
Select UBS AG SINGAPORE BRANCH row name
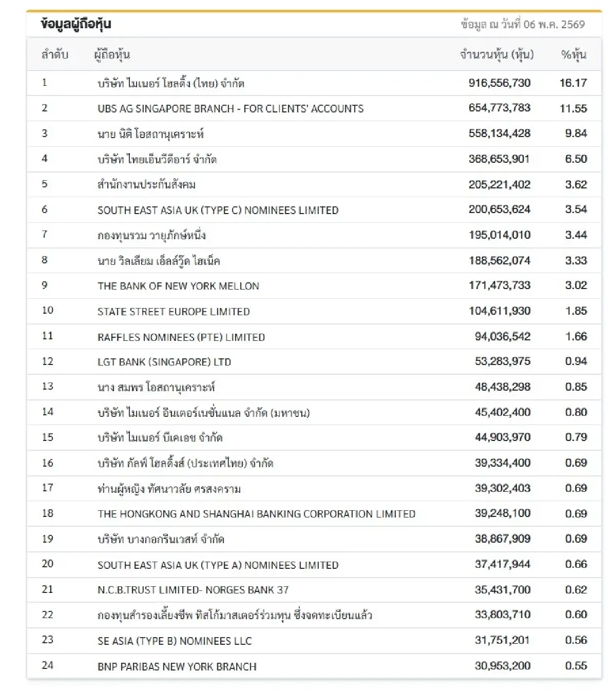coord(230,108)
